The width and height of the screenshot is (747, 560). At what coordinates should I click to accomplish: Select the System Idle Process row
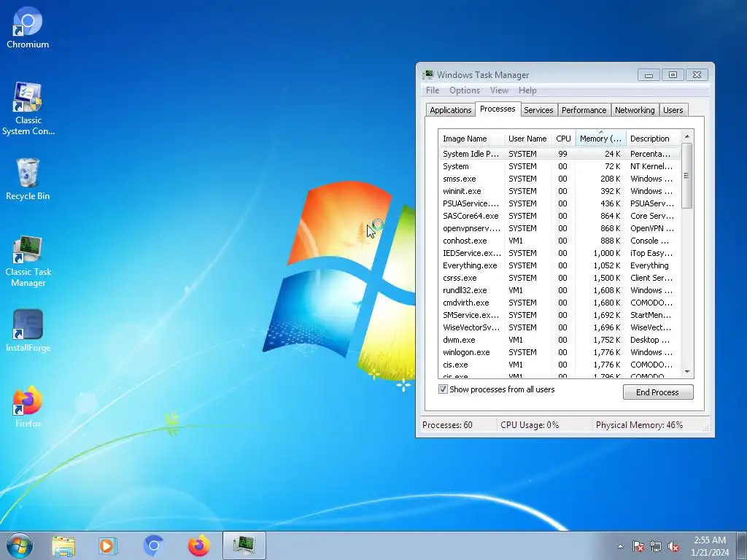click(560, 154)
